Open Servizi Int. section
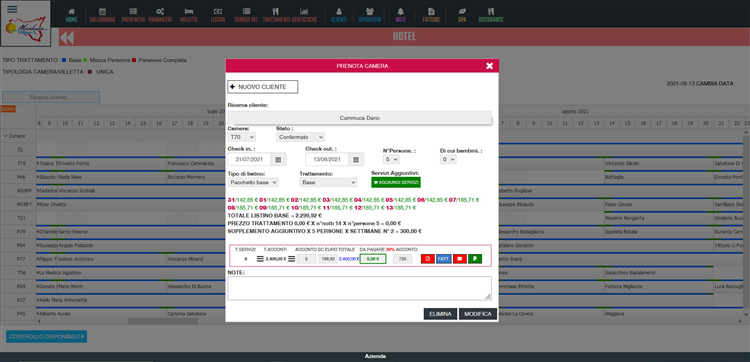This screenshot has width=750, height=362. 246,15
